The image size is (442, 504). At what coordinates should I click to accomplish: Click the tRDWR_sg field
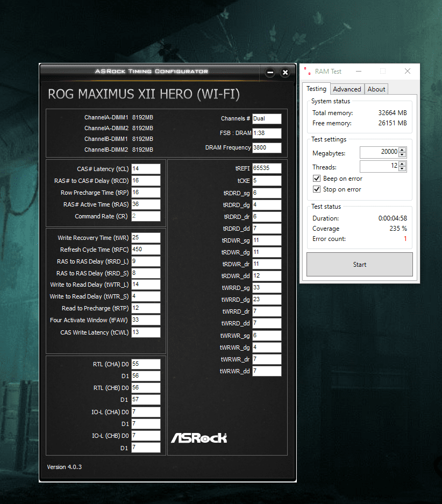point(267,240)
